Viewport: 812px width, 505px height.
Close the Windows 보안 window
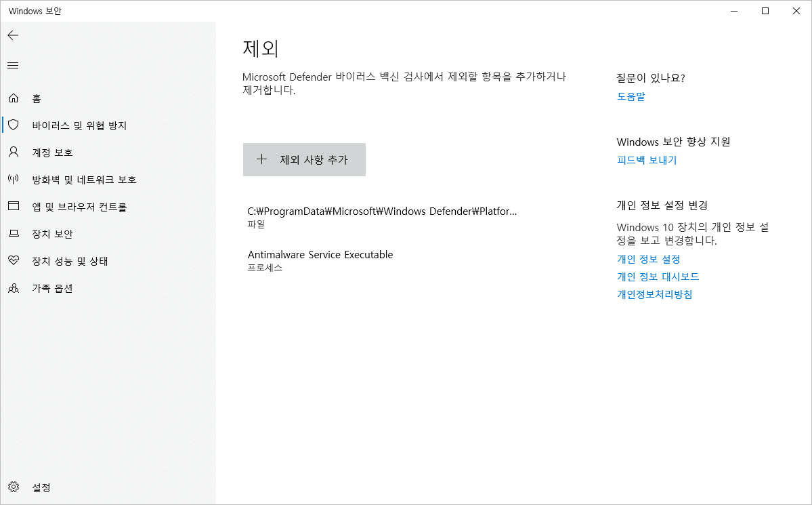click(x=796, y=11)
